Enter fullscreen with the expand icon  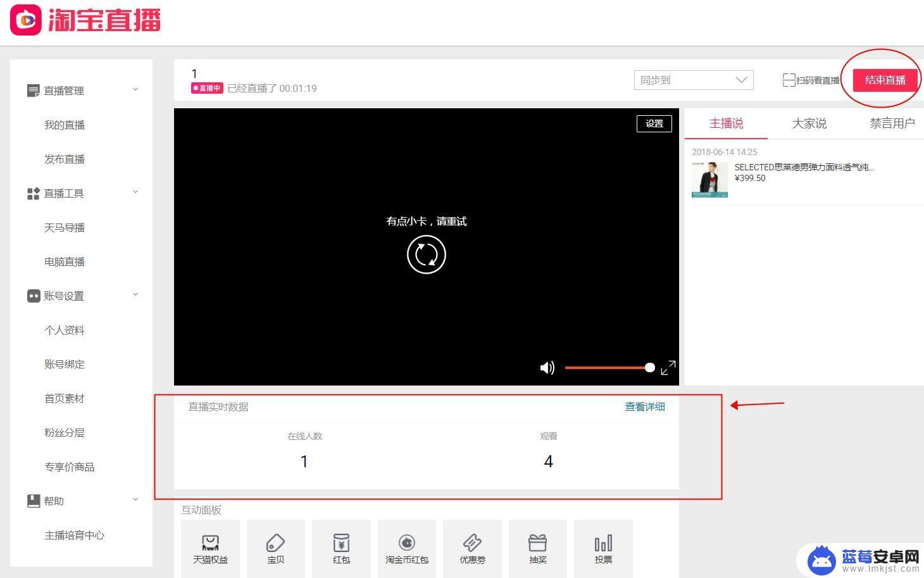coord(668,368)
